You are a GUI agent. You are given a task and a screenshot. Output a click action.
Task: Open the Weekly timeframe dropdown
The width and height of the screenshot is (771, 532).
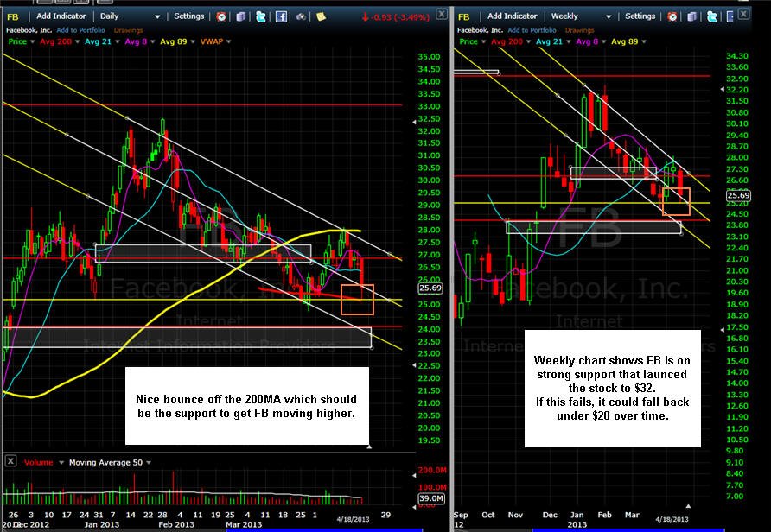point(609,16)
